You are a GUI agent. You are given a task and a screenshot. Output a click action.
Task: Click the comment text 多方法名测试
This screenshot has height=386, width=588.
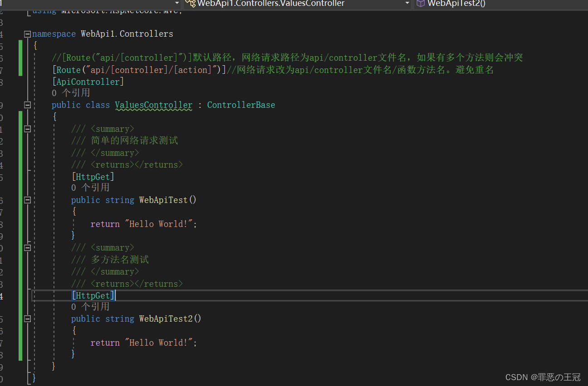coord(120,260)
